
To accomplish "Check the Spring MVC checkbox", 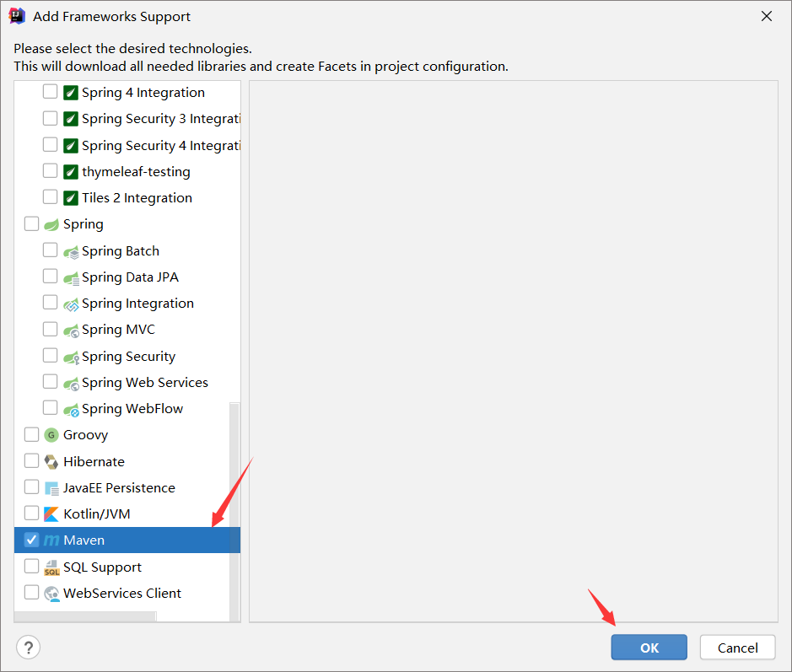I will click(50, 329).
